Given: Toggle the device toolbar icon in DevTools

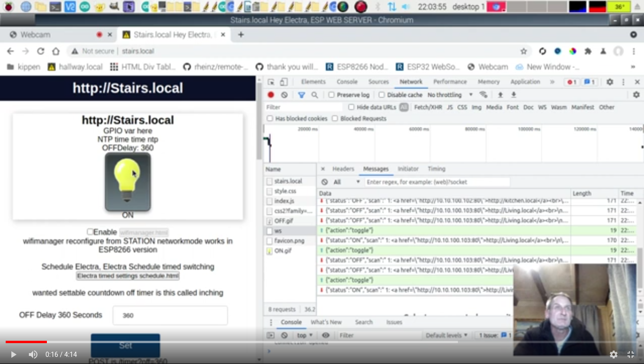Looking at the screenshot, I should point(283,82).
